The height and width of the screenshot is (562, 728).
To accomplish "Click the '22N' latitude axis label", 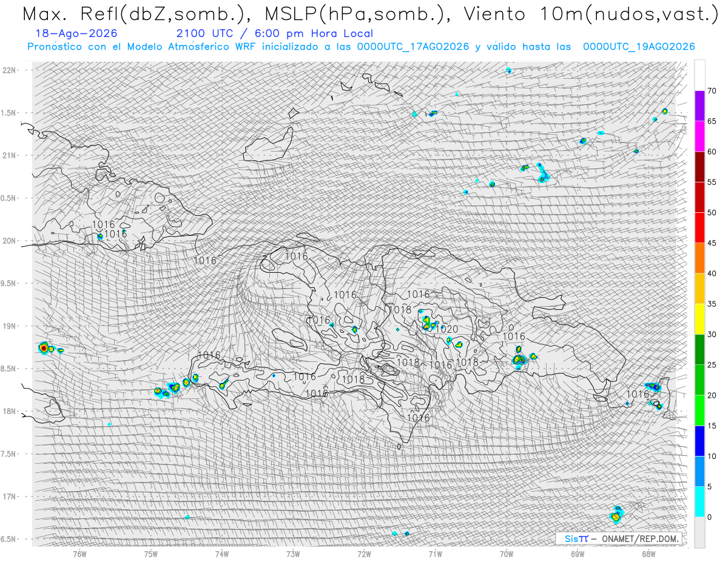I will click(x=8, y=70).
